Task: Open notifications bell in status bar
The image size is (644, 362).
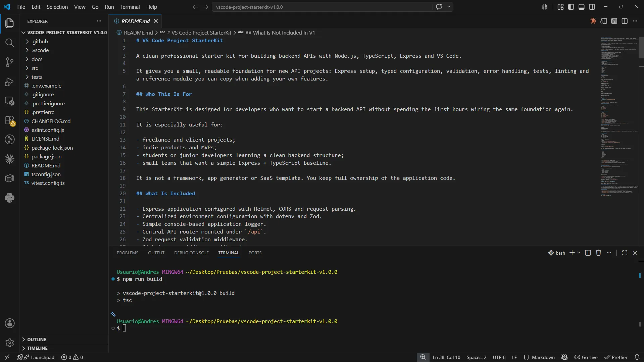Action: [x=637, y=357]
